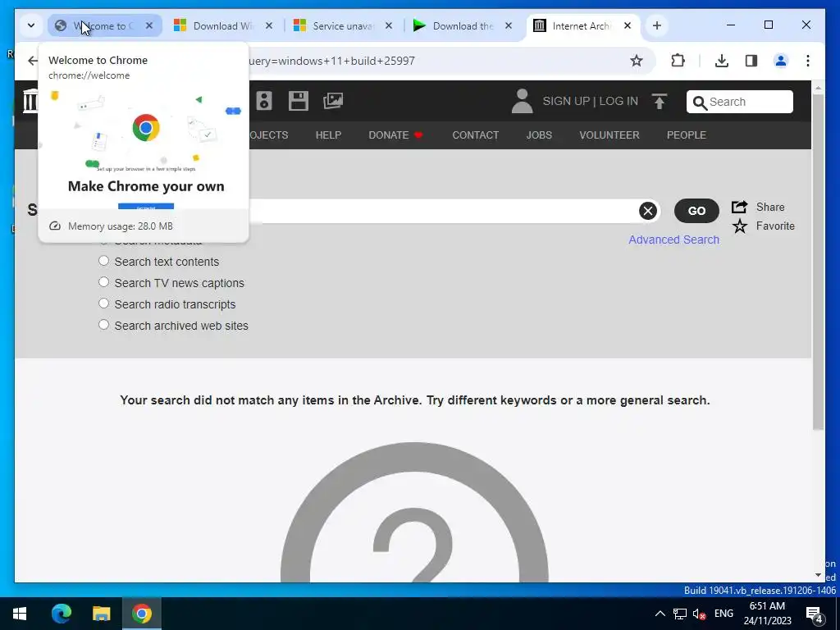Screen dimensions: 840x630
Task: Bookmark this page with the star icon
Action: (636, 61)
